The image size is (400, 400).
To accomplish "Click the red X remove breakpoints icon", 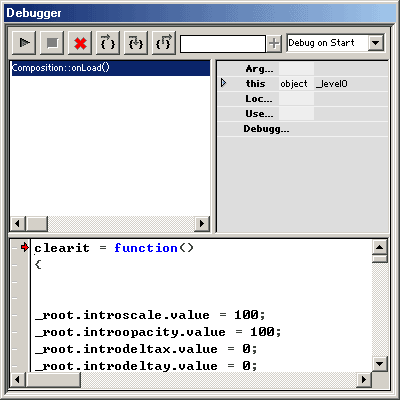I will pyautogui.click(x=80, y=43).
